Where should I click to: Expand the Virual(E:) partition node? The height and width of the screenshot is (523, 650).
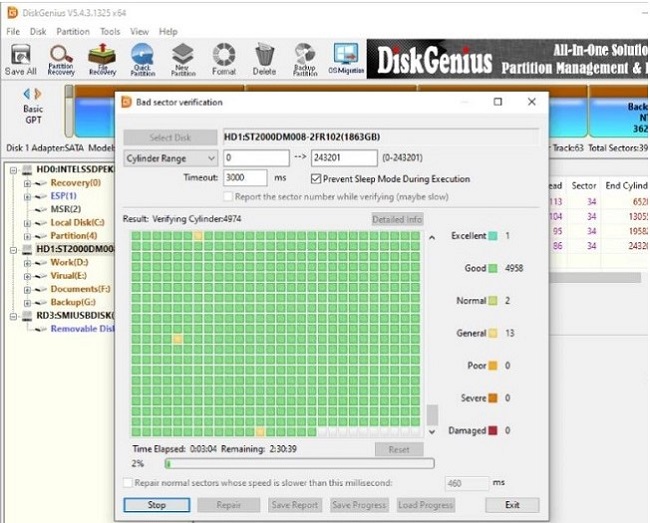27,276
